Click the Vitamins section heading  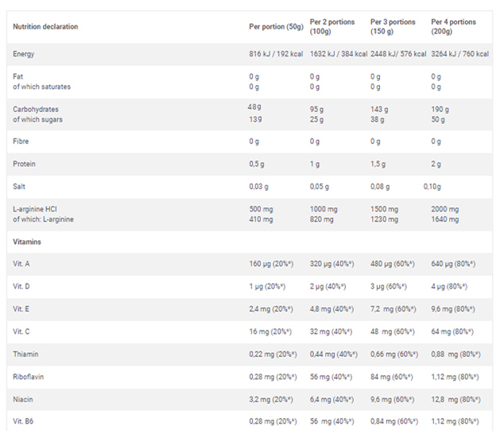[x=27, y=242]
